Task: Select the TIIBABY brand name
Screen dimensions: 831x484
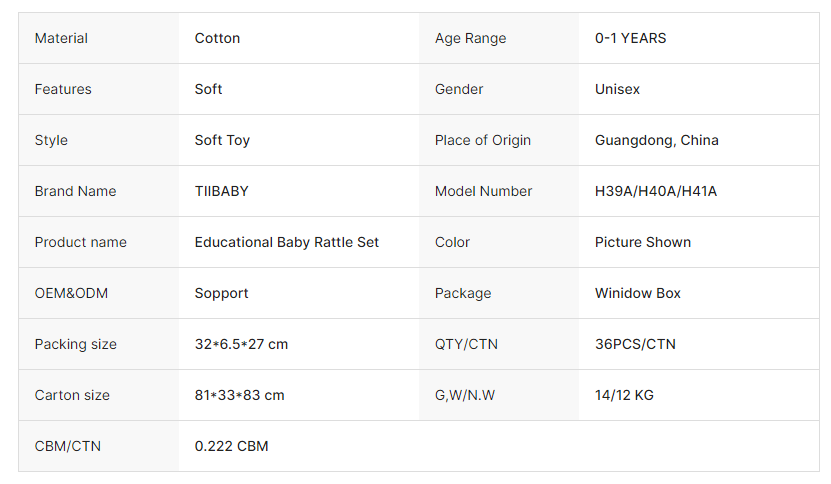Action: (x=221, y=191)
